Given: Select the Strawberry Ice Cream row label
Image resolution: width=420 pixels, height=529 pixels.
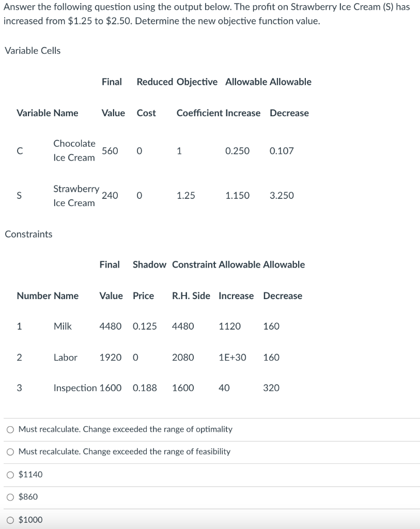Looking at the screenshot, I should (x=76, y=195).
